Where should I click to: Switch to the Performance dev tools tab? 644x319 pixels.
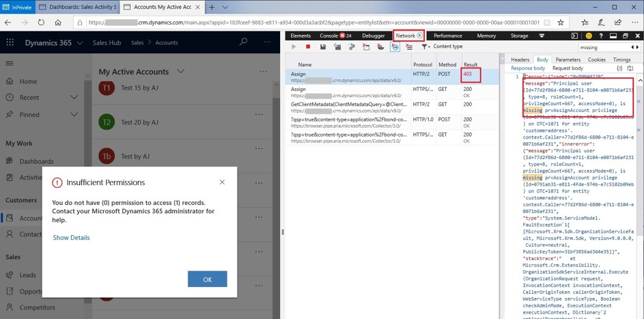tap(448, 36)
